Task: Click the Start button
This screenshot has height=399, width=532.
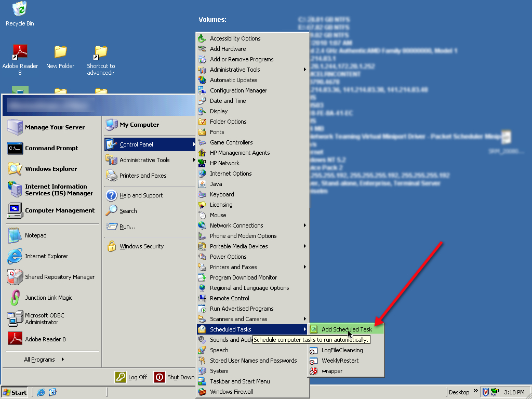Action: [15, 392]
